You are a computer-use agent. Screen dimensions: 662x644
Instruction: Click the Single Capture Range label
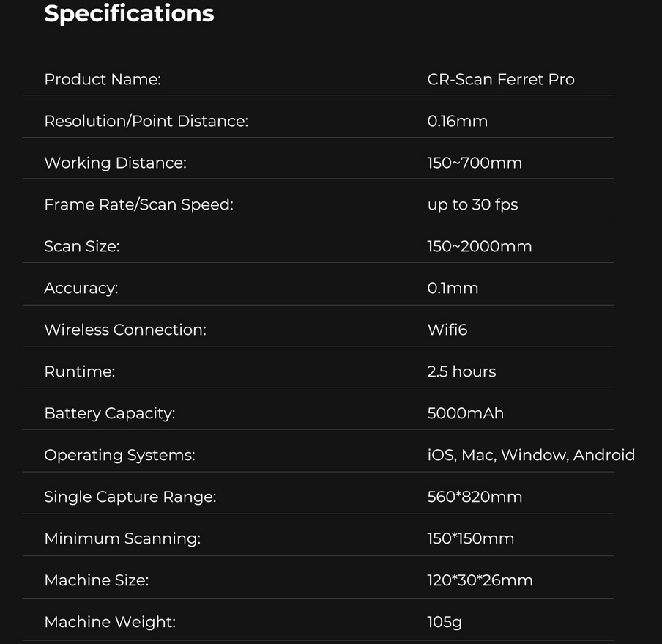coord(130,497)
